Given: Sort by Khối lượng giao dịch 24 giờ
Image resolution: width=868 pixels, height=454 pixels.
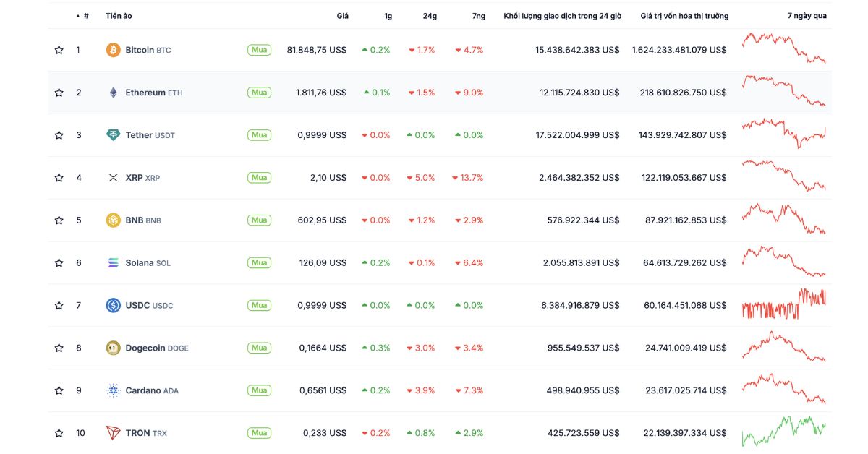Looking at the screenshot, I should point(562,16).
